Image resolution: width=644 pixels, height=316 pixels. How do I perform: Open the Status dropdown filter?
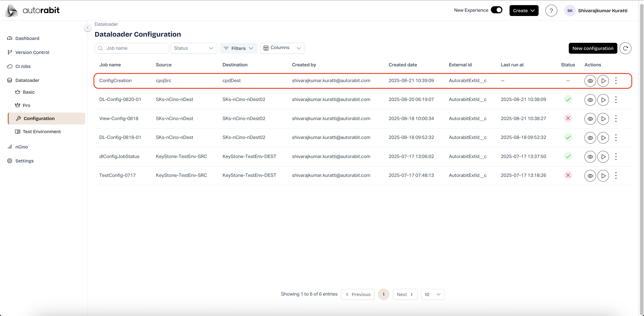coord(194,48)
